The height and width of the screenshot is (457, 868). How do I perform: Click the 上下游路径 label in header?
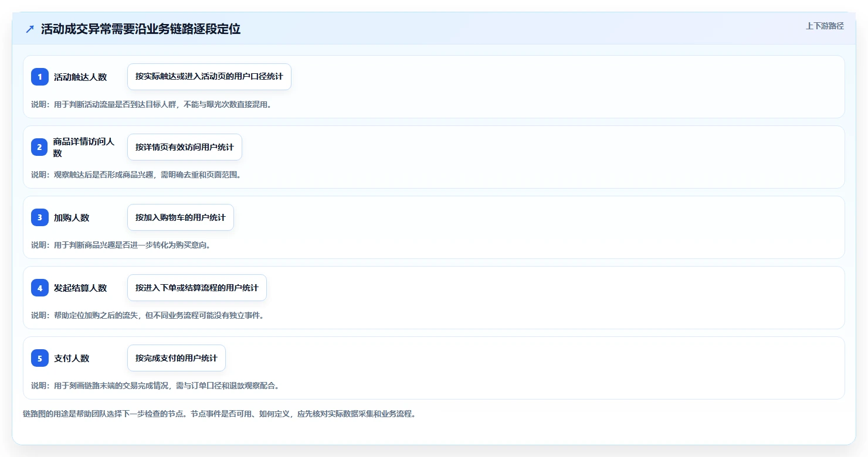coord(825,26)
